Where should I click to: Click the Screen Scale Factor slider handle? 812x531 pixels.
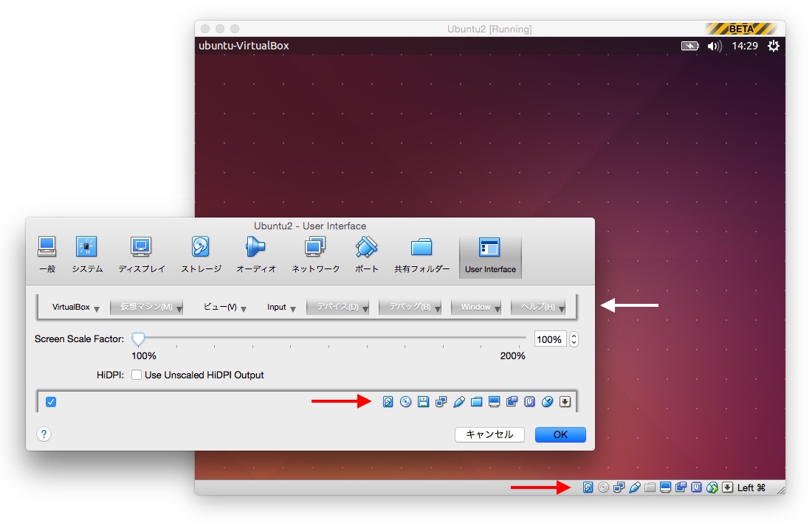[138, 339]
